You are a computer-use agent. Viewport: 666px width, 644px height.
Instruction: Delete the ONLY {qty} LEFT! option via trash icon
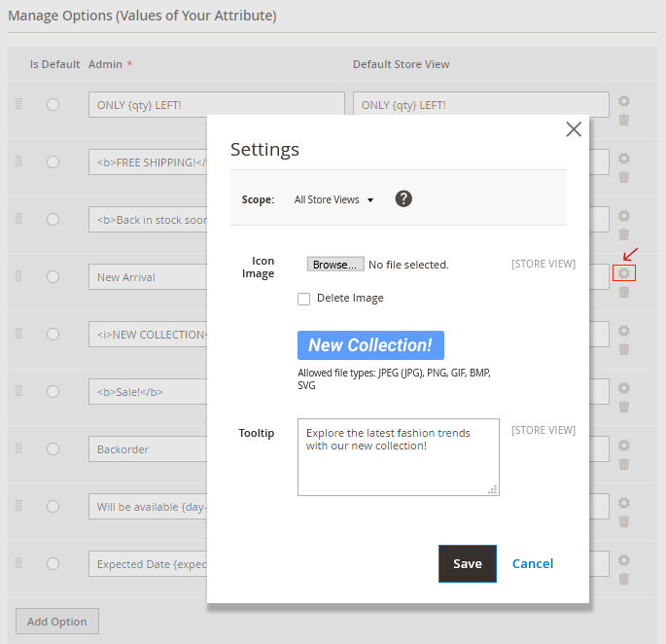point(624,120)
